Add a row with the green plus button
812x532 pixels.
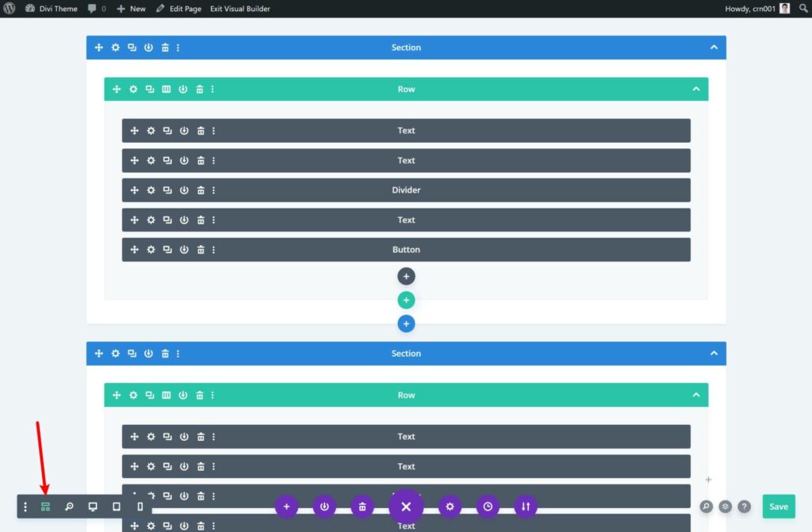[406, 300]
